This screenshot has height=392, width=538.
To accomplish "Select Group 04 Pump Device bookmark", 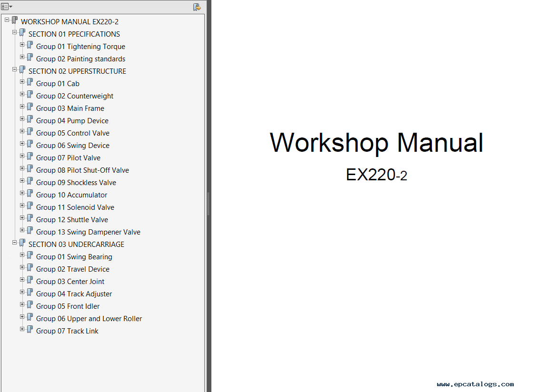I will pos(72,121).
